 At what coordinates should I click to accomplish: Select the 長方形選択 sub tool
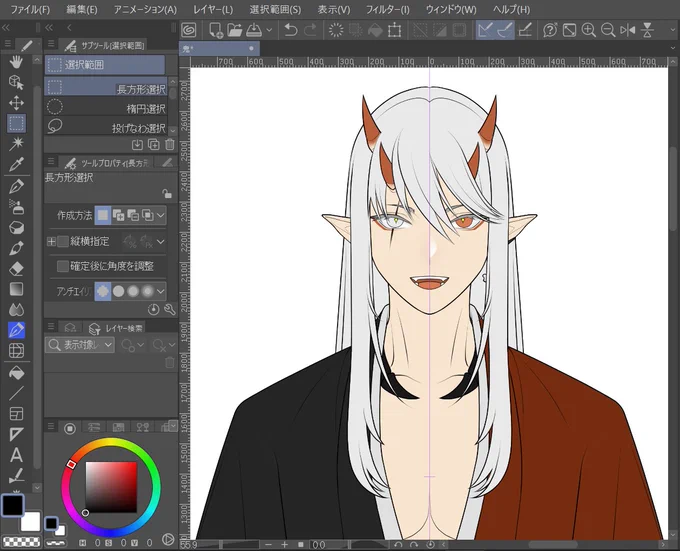[x=106, y=88]
